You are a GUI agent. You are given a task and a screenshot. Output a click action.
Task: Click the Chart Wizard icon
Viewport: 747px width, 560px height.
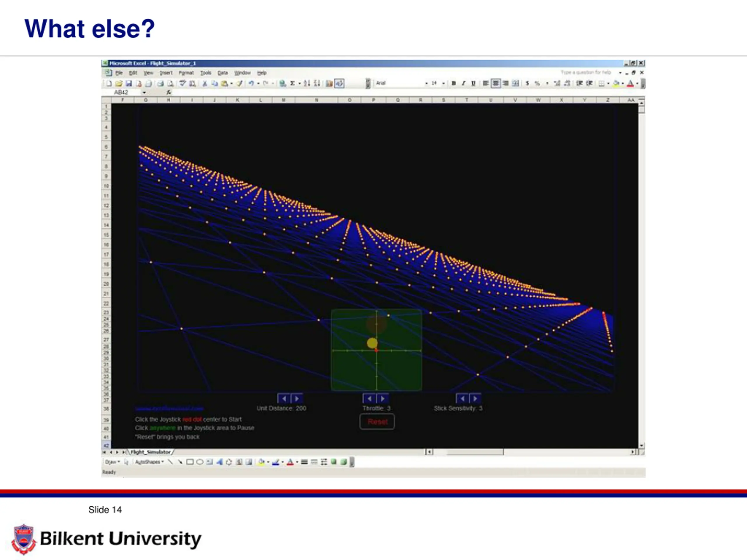pyautogui.click(x=329, y=83)
